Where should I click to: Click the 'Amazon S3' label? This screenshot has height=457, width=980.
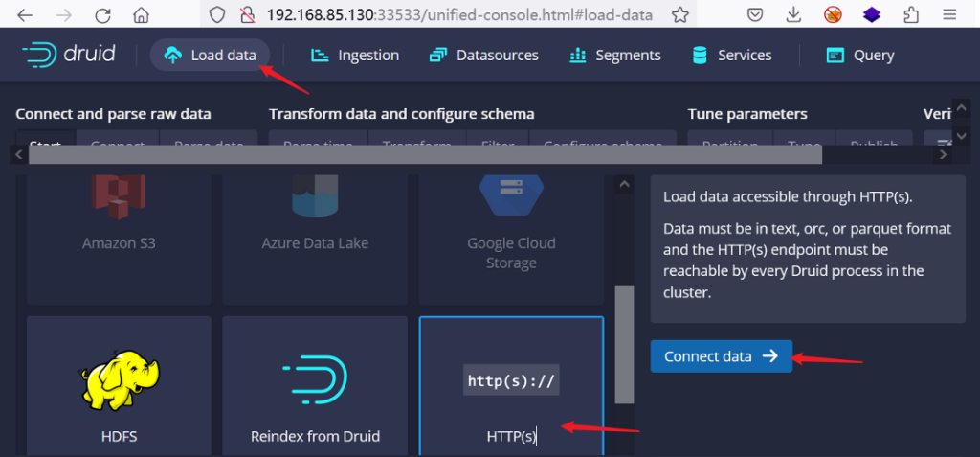[x=119, y=243]
